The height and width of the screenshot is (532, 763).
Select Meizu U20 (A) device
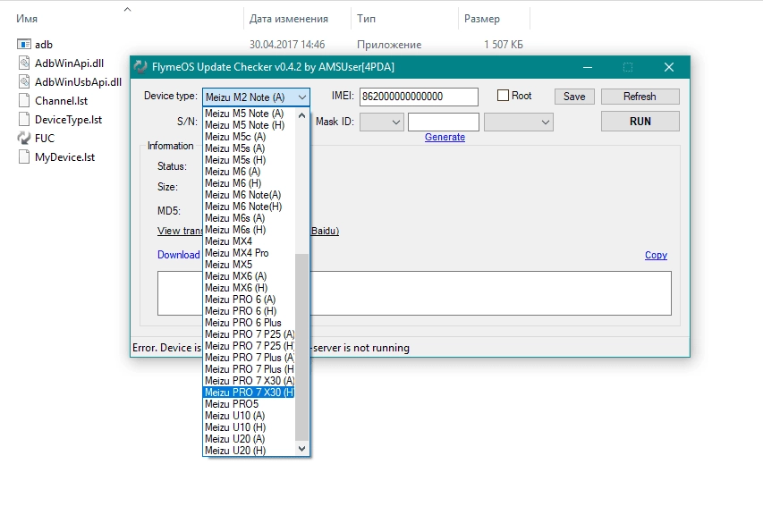coord(249,439)
